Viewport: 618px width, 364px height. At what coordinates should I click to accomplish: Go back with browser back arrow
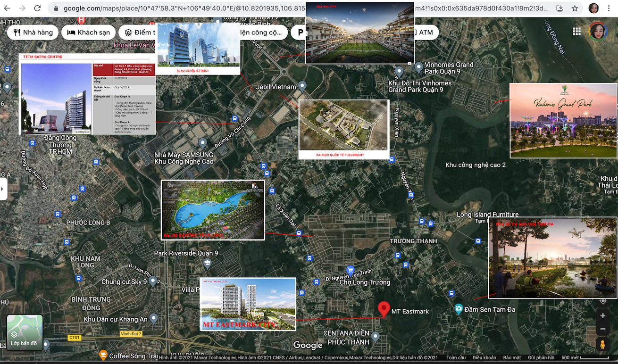pos(7,8)
